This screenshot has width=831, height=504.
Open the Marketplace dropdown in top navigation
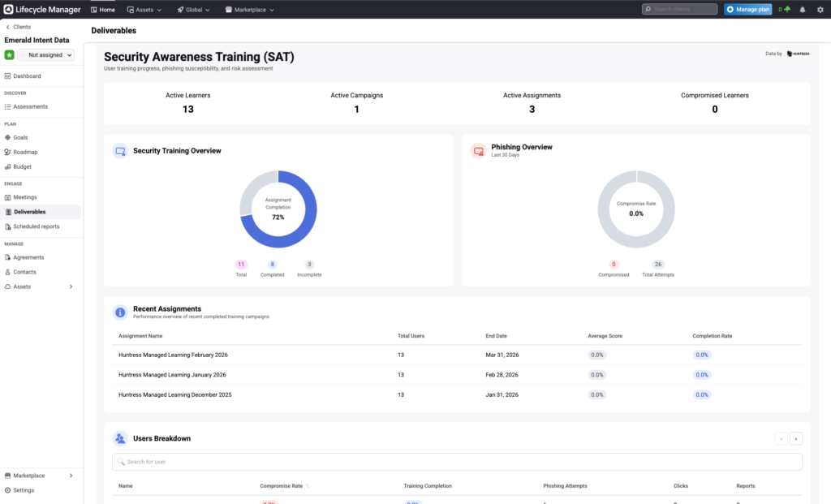point(250,10)
